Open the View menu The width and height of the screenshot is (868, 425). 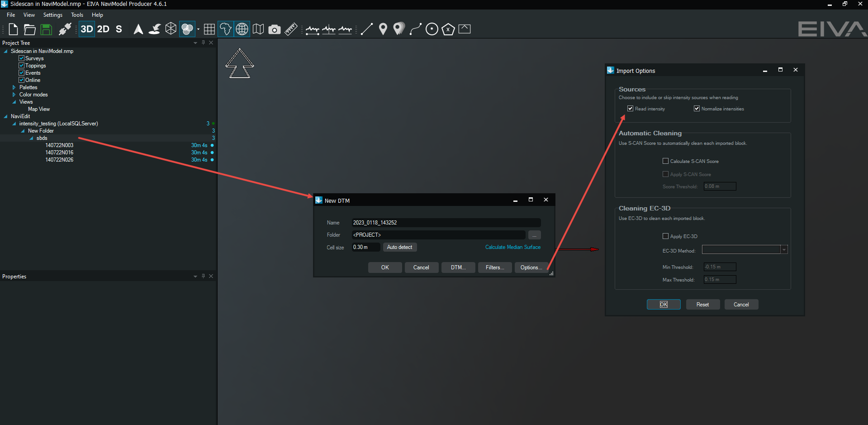coord(29,15)
